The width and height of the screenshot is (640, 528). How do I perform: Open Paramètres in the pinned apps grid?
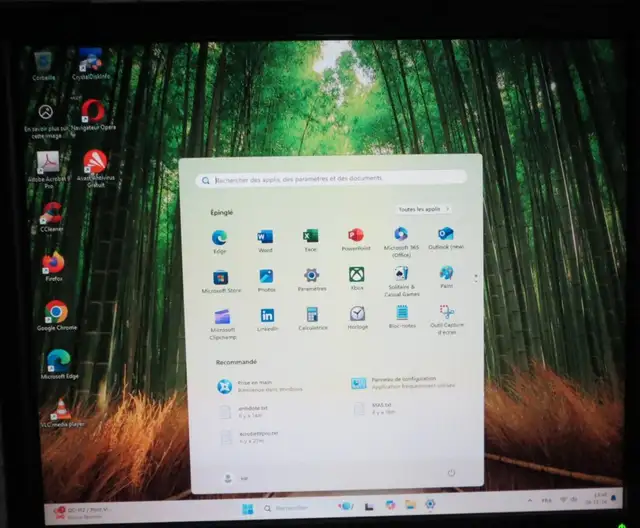click(x=312, y=280)
